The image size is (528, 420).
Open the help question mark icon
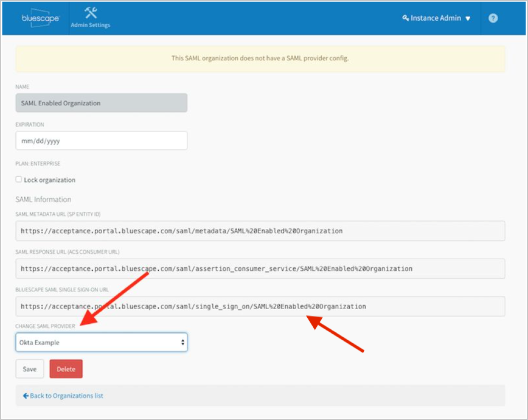493,18
